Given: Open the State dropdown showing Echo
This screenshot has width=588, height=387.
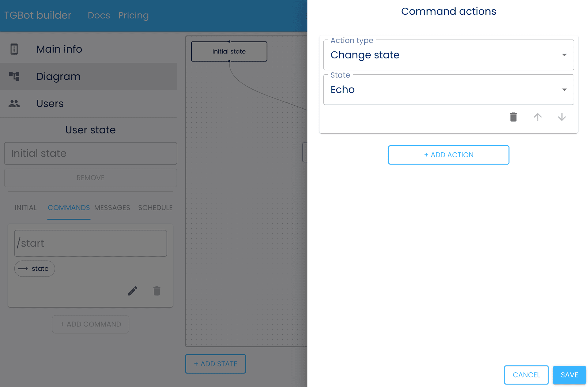Looking at the screenshot, I should 449,90.
